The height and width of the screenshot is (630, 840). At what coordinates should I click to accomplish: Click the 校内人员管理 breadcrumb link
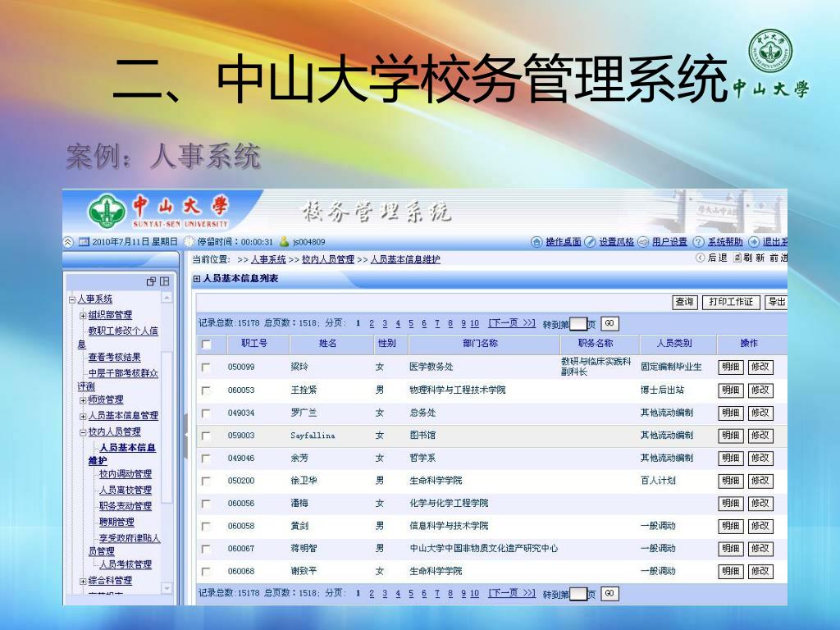[328, 259]
